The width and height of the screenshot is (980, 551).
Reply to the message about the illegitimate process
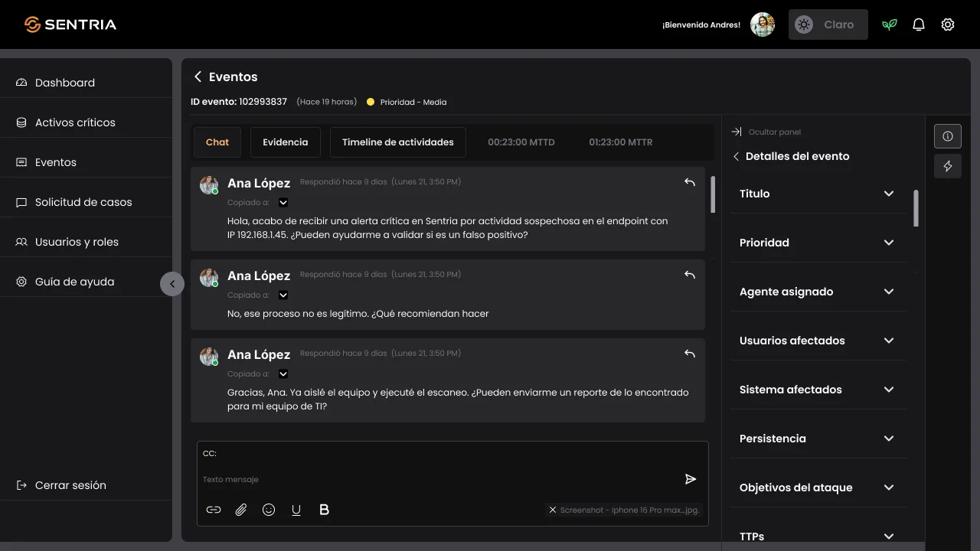coord(690,275)
